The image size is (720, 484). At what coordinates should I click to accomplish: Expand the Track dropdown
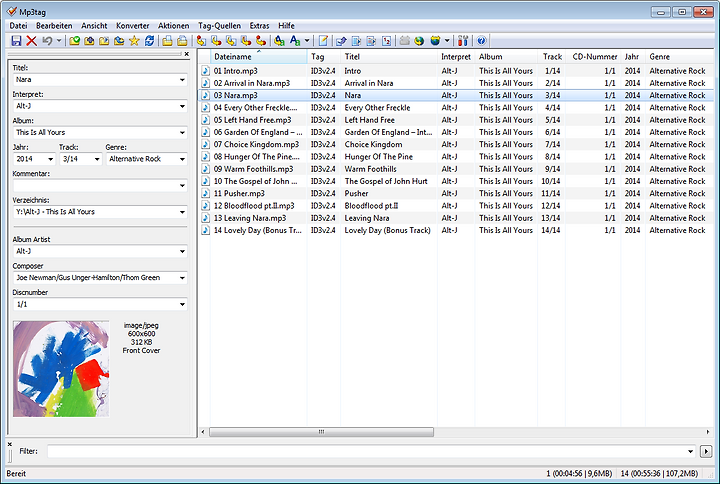(97, 159)
